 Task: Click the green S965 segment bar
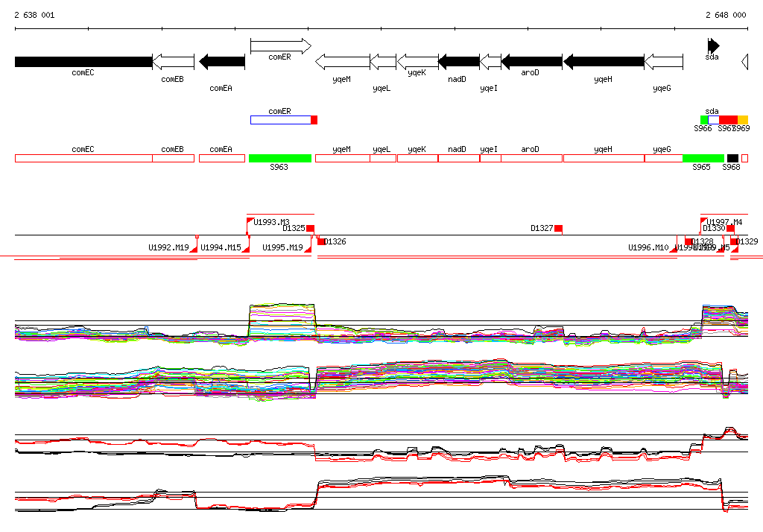[x=703, y=158]
